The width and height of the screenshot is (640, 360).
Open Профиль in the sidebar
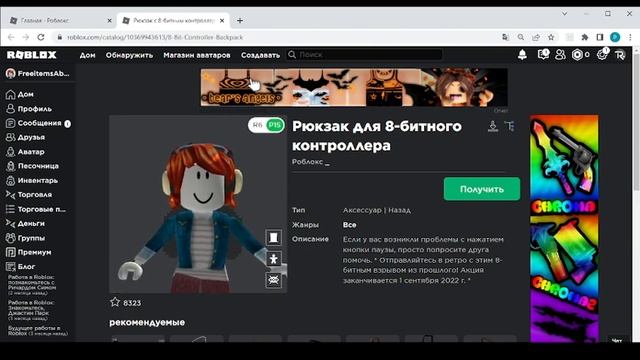[34, 109]
